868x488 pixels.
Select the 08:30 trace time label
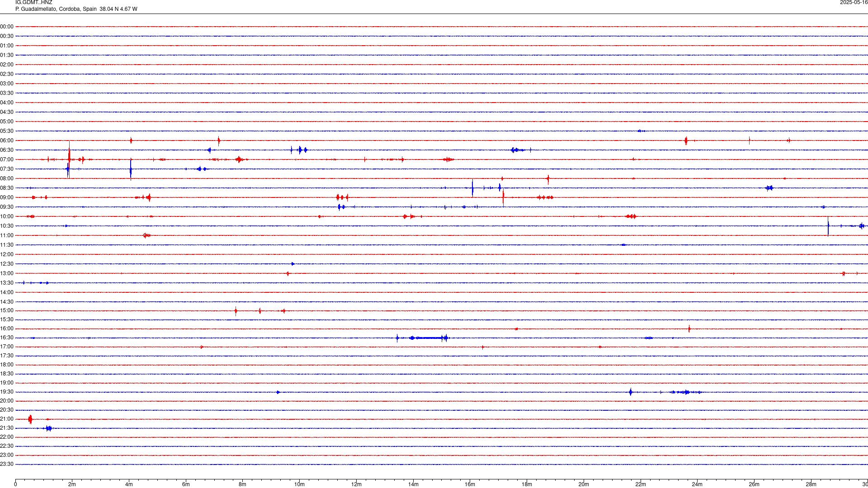[x=7, y=188]
